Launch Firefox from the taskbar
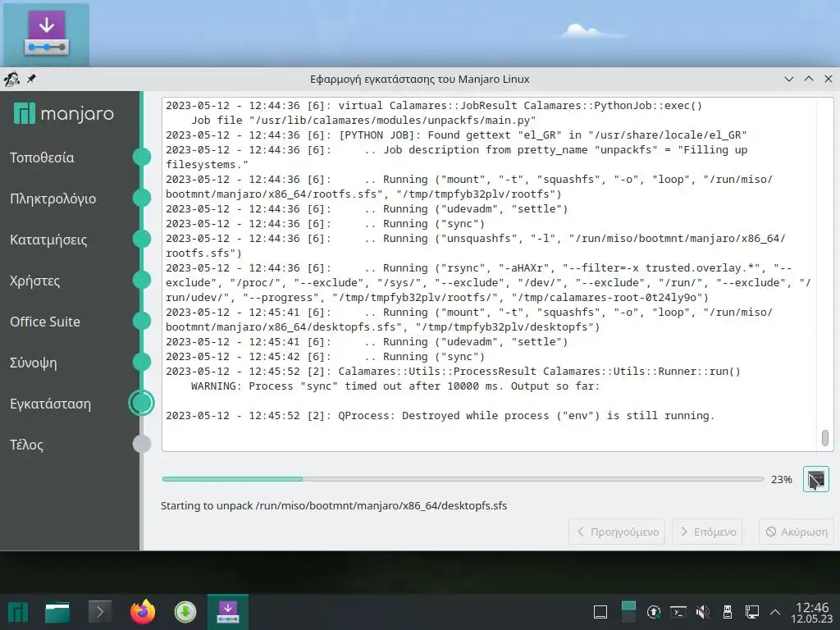 (x=143, y=612)
